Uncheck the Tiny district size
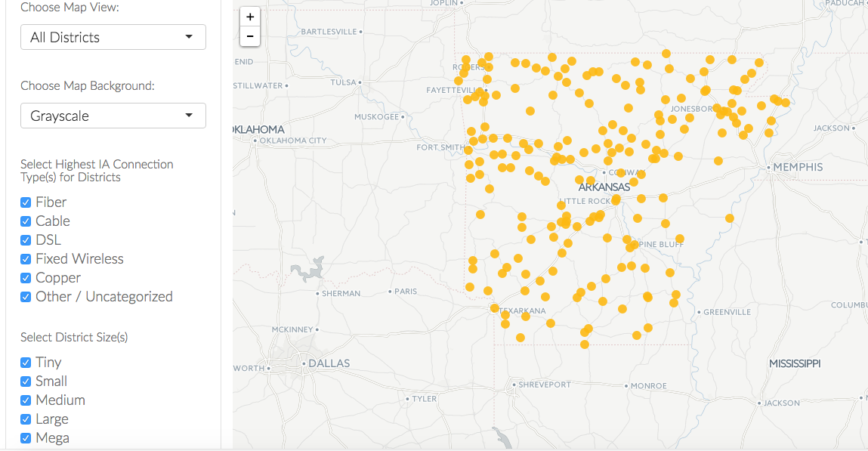 tap(26, 363)
